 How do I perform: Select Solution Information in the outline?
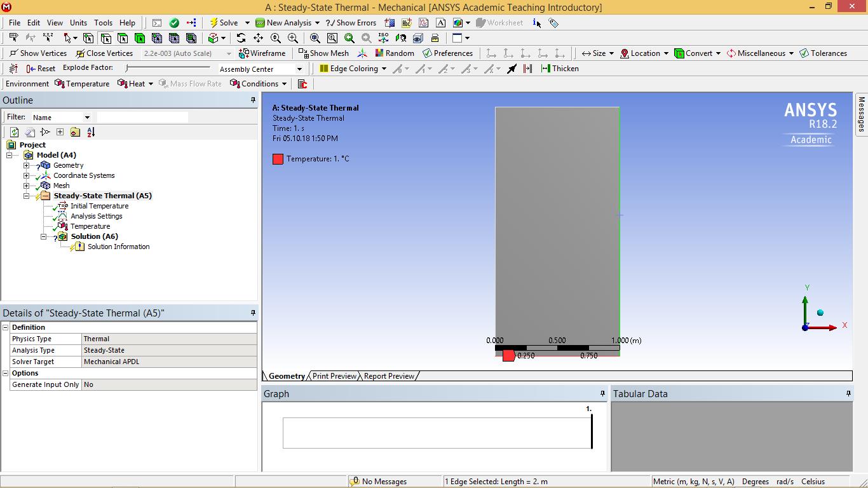coord(118,247)
